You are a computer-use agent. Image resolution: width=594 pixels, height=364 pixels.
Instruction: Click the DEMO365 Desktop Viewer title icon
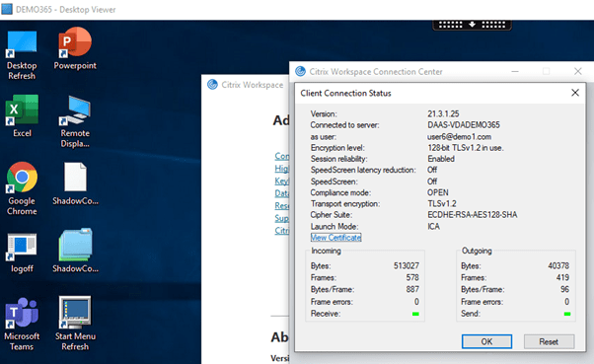(7, 9)
